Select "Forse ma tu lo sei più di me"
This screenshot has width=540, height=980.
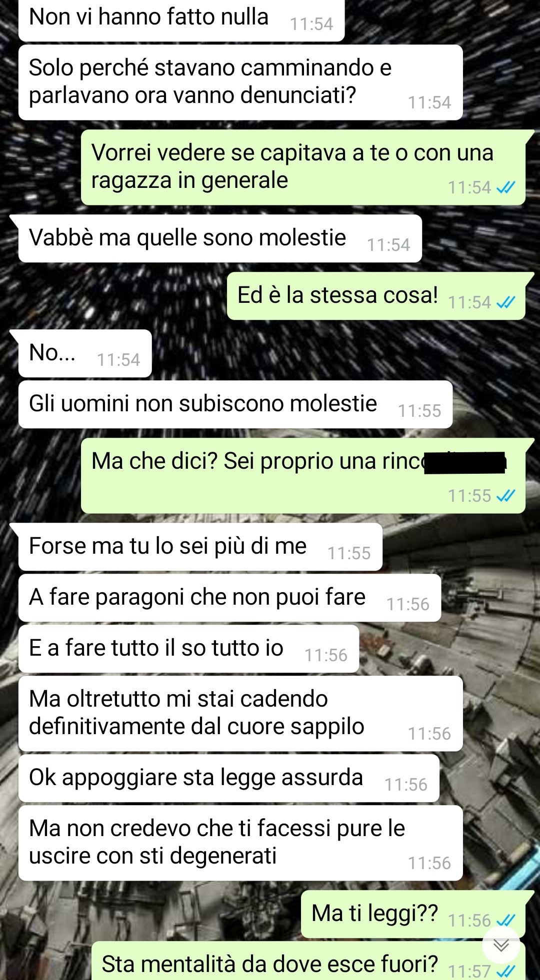200,547
